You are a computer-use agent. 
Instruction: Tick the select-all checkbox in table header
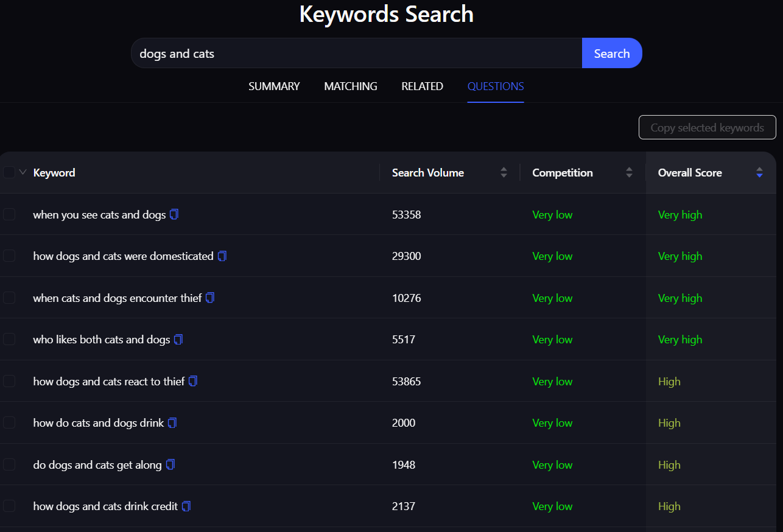(9, 172)
